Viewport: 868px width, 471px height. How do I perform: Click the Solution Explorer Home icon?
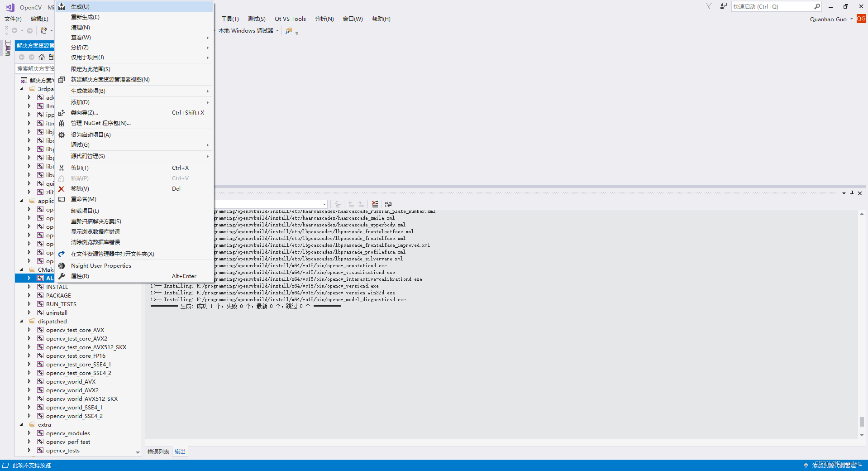click(x=42, y=57)
